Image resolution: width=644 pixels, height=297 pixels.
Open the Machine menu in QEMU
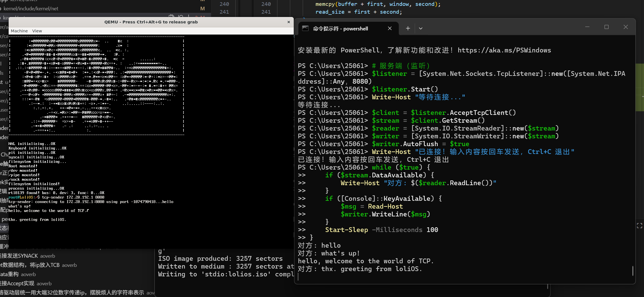(19, 31)
